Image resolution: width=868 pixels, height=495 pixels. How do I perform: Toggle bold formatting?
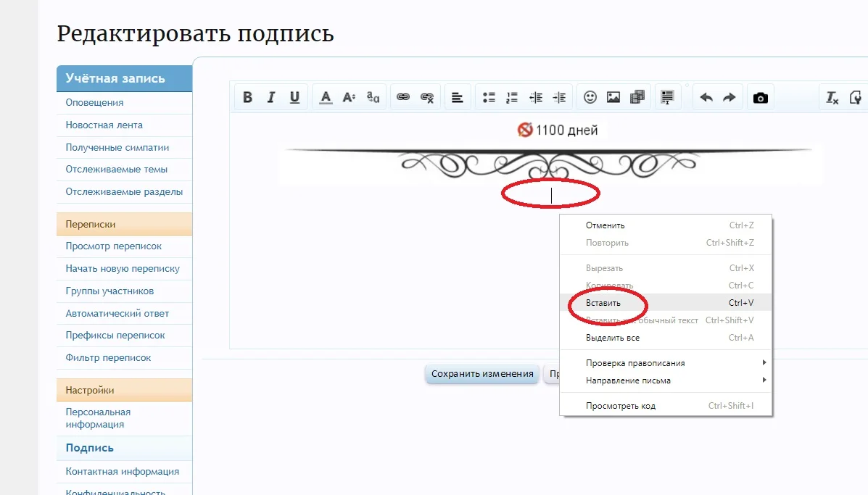247,96
